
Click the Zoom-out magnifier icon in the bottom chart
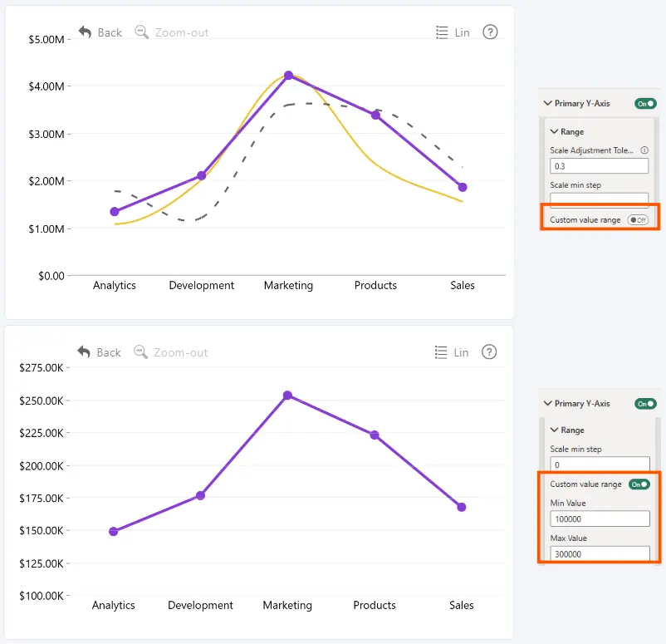click(x=140, y=352)
